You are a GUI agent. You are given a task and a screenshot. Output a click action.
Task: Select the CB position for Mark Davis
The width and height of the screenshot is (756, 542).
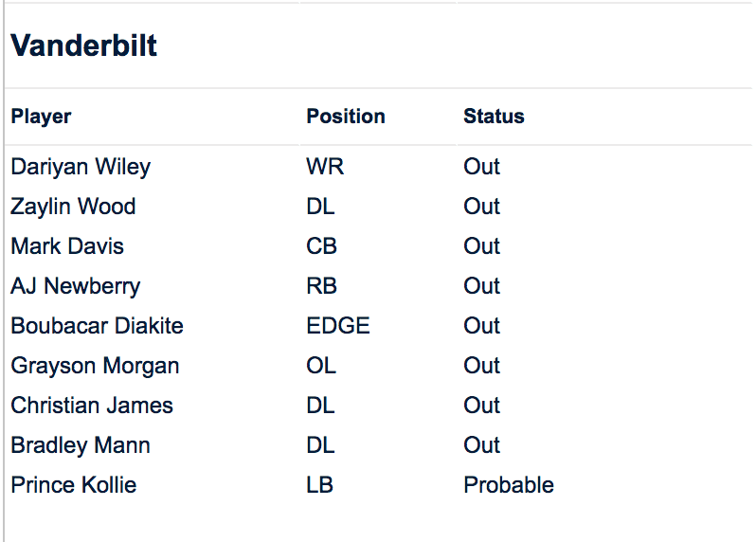click(x=322, y=246)
